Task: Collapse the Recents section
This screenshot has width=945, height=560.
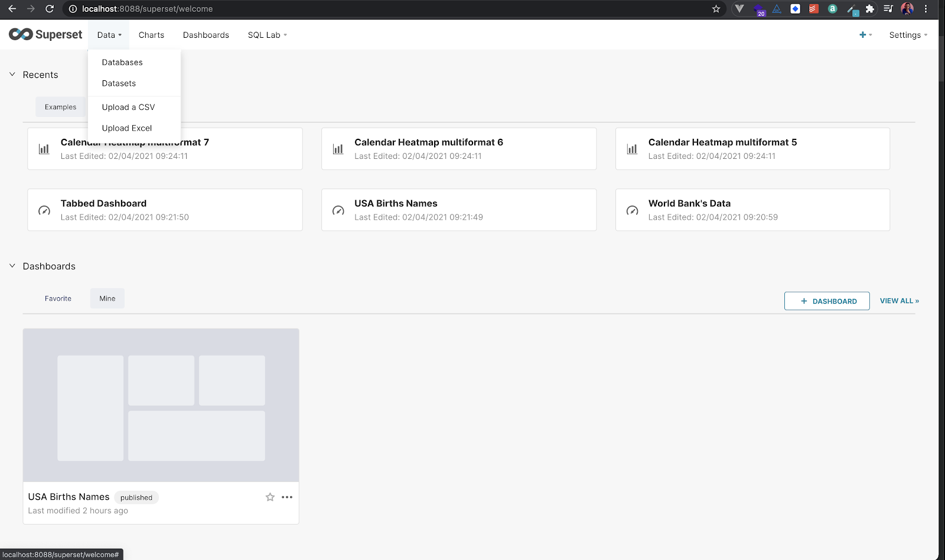Action: click(x=12, y=74)
